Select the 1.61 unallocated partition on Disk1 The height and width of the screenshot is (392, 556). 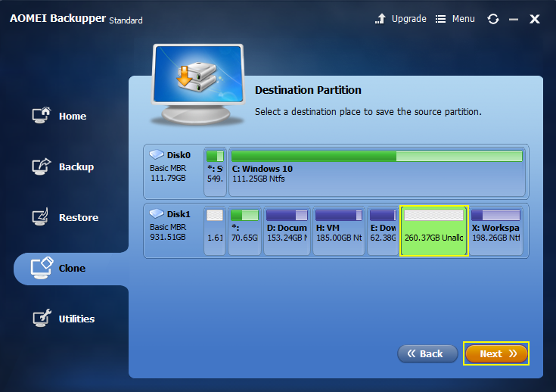(215, 231)
